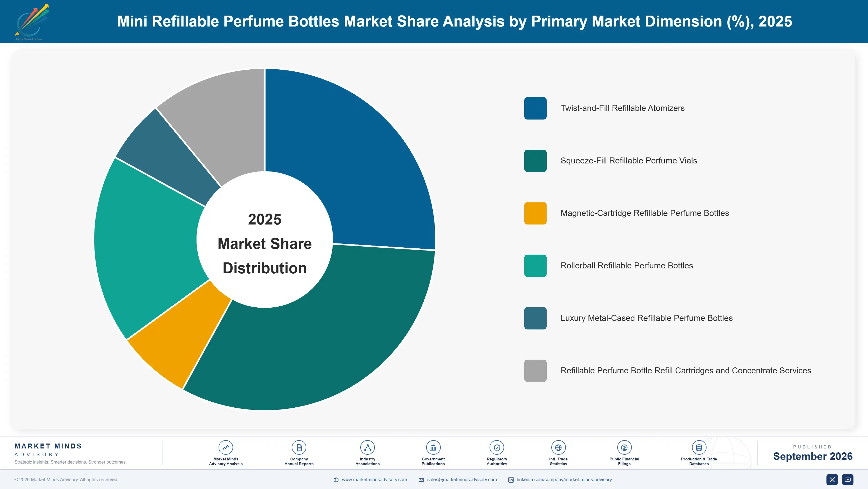The width and height of the screenshot is (868, 489).
Task: Click the orange Magnetic-Cartridge legend swatch
Action: tap(535, 213)
